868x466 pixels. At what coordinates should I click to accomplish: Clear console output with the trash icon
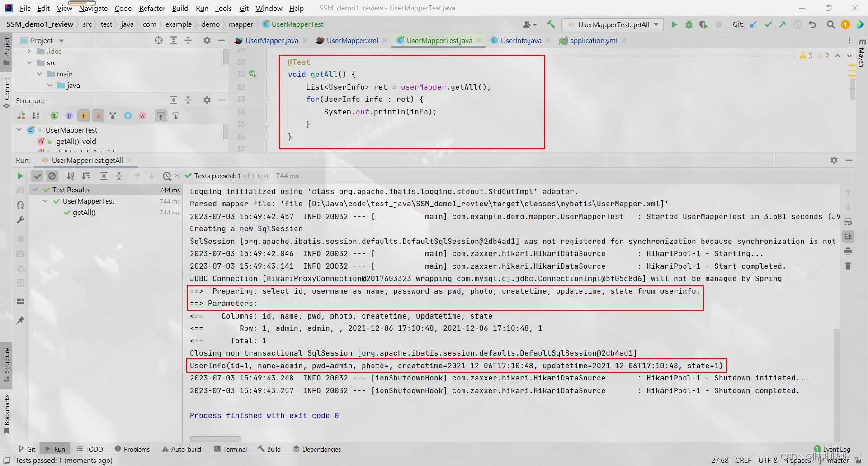tap(848, 266)
